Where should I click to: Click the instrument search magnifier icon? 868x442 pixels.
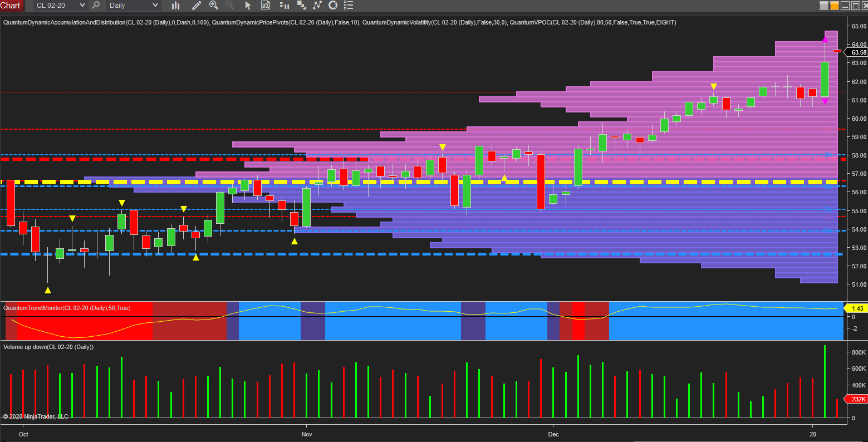[96, 5]
